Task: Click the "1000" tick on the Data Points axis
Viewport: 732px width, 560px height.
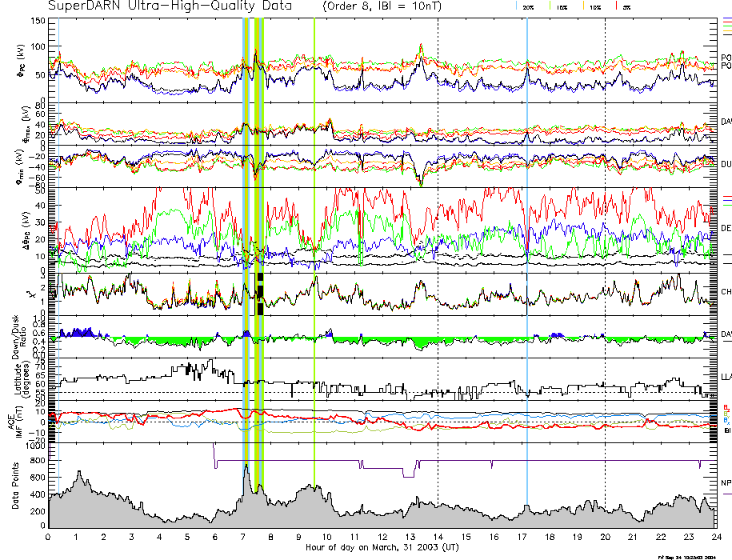Action: [37, 446]
